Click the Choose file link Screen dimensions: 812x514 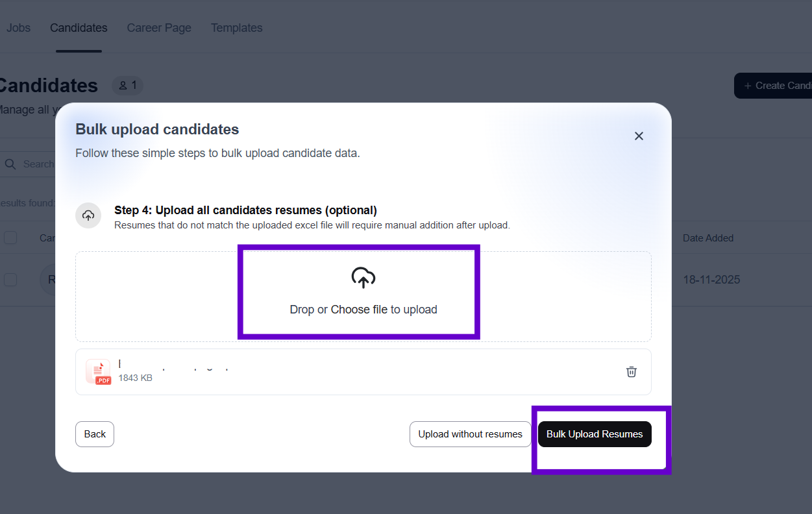[359, 310]
